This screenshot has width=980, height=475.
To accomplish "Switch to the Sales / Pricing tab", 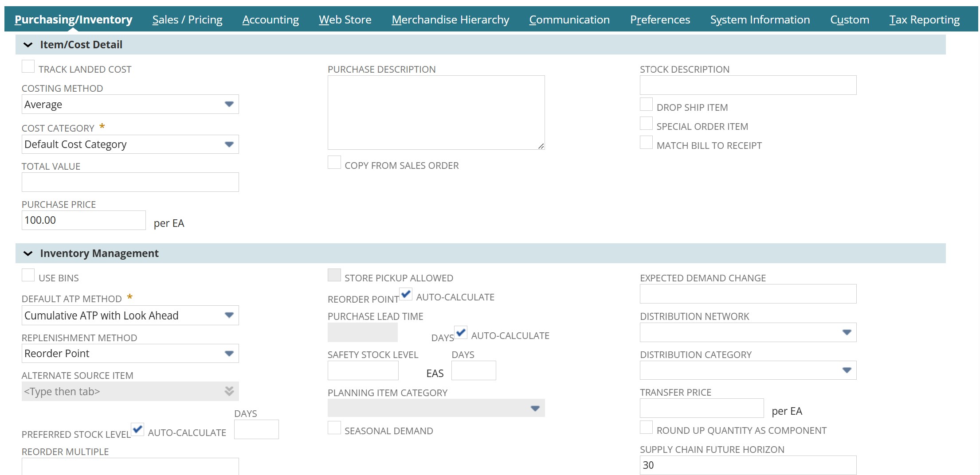I will tap(187, 19).
